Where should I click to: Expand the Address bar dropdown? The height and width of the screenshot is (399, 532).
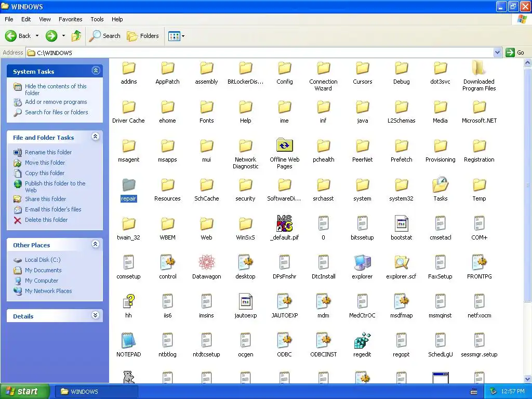[497, 52]
